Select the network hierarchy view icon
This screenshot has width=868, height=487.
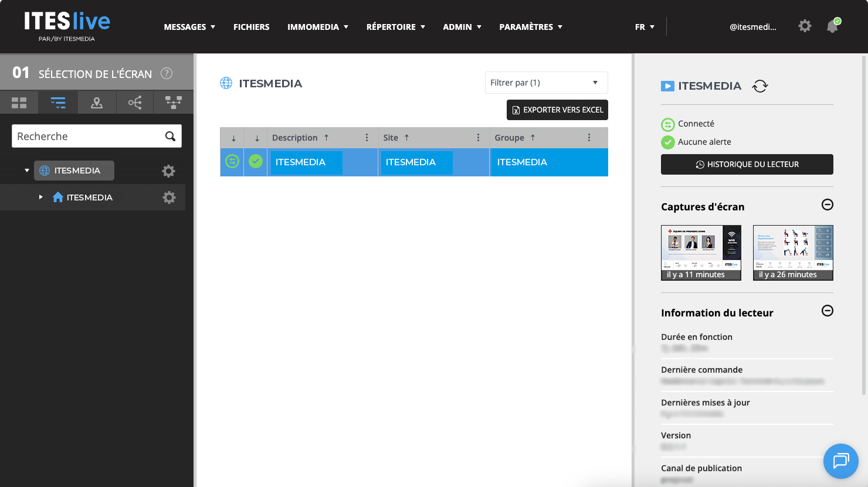tap(173, 103)
